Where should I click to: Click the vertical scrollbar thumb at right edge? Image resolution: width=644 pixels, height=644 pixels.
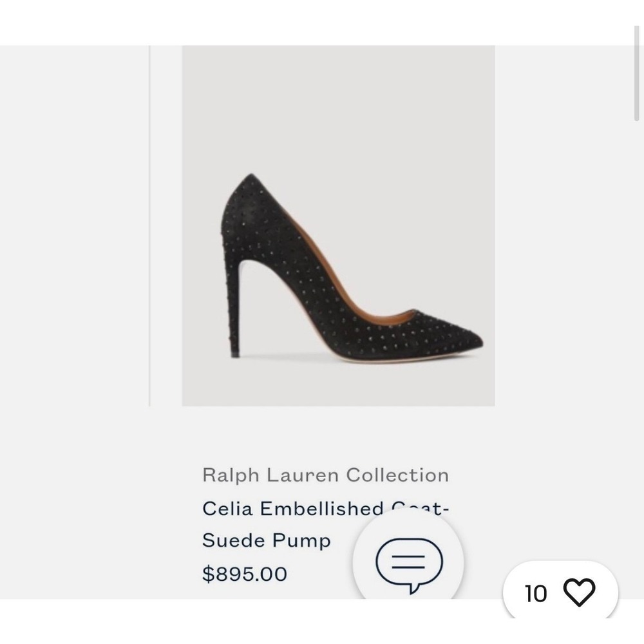pyautogui.click(x=637, y=73)
